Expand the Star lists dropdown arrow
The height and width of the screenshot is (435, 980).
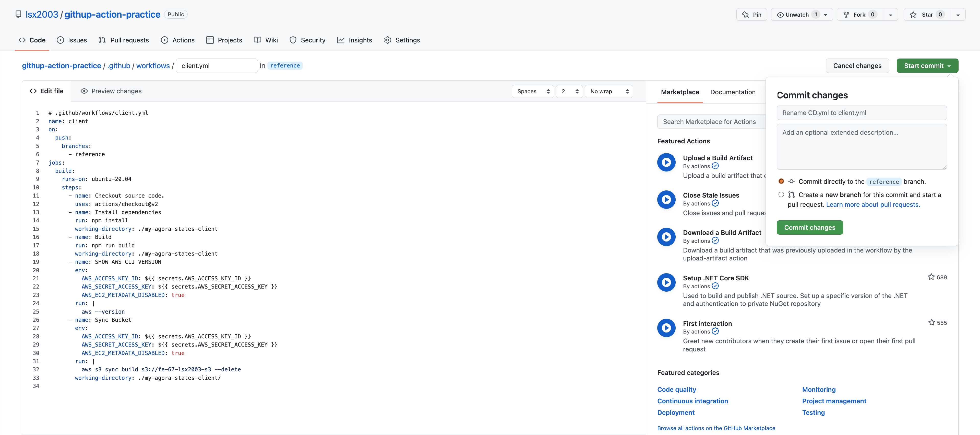[x=958, y=15]
